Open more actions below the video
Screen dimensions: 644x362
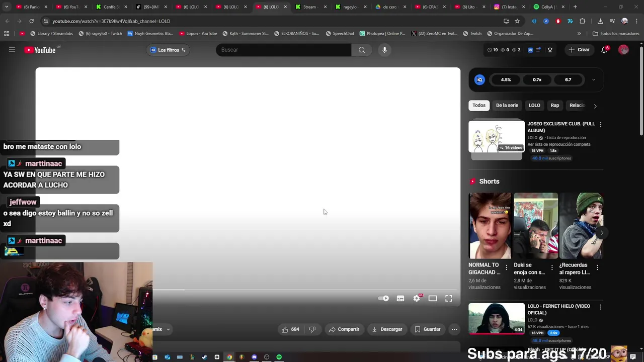[x=454, y=329]
